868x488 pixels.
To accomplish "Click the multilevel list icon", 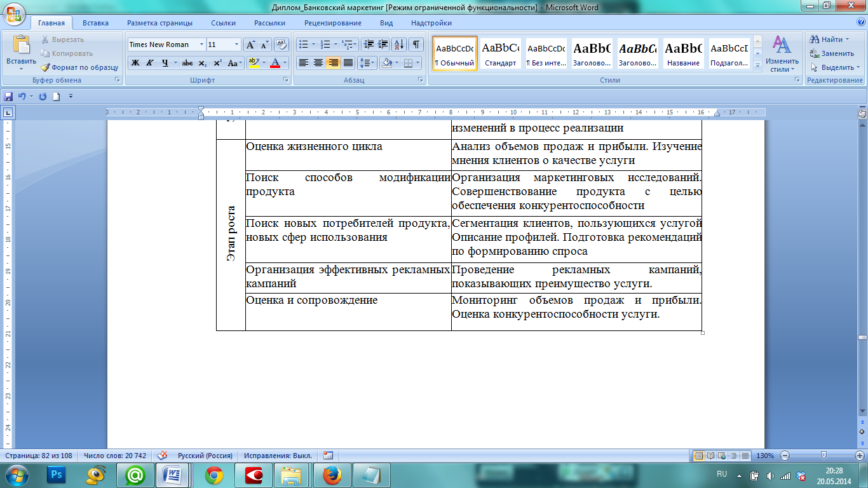I will (347, 44).
